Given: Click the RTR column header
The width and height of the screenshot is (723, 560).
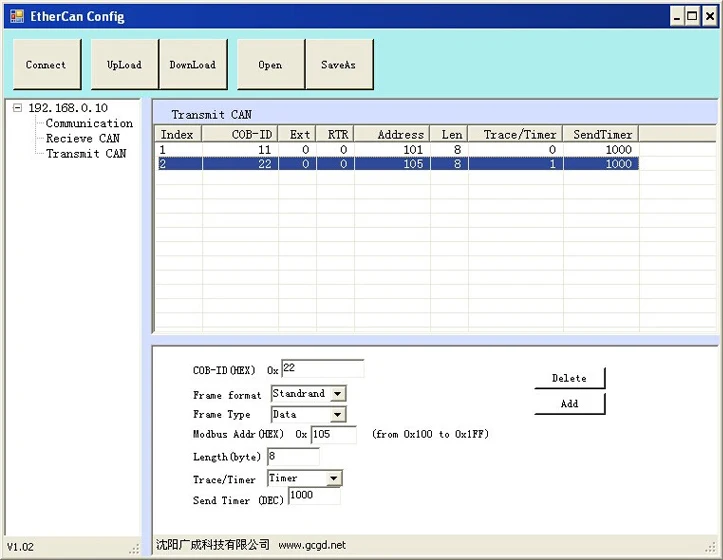Looking at the screenshot, I should 335,134.
